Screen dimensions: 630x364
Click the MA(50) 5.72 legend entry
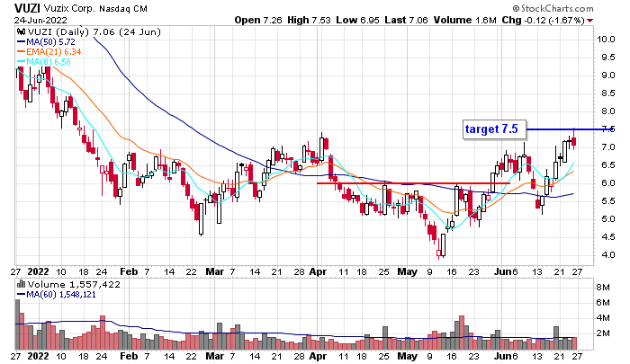point(46,41)
